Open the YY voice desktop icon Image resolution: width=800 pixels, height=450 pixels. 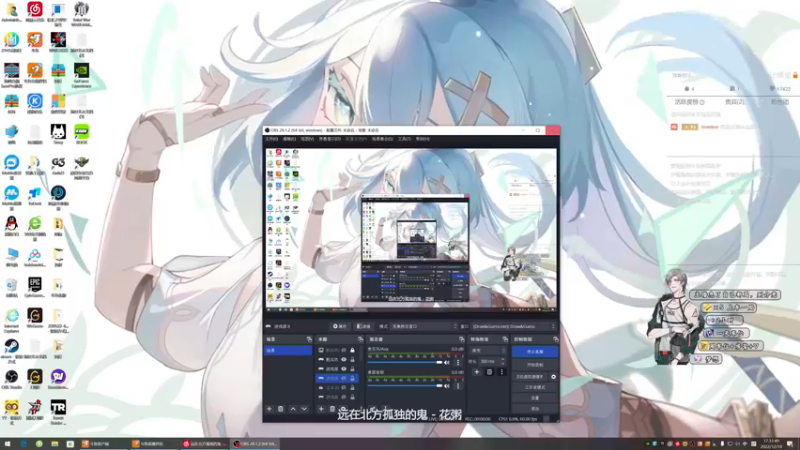[11, 408]
